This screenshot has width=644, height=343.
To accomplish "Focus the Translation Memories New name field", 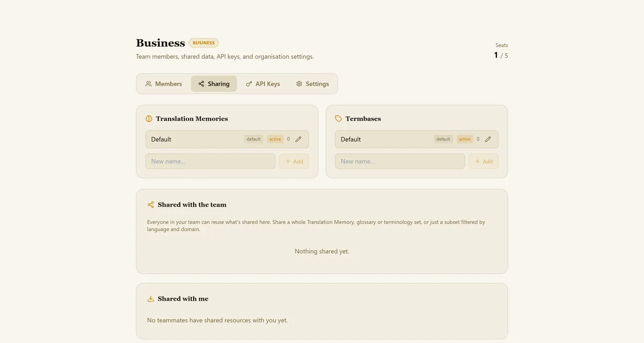I will (210, 161).
